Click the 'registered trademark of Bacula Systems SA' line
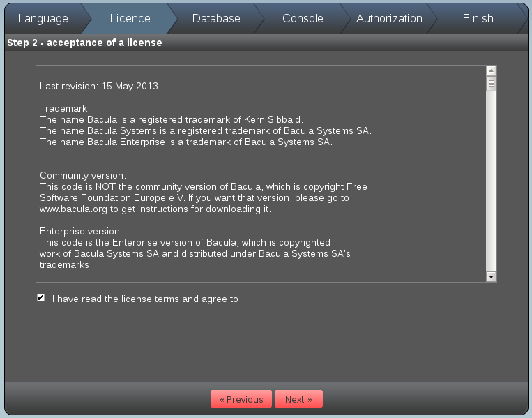The width and height of the screenshot is (532, 418). [x=206, y=130]
